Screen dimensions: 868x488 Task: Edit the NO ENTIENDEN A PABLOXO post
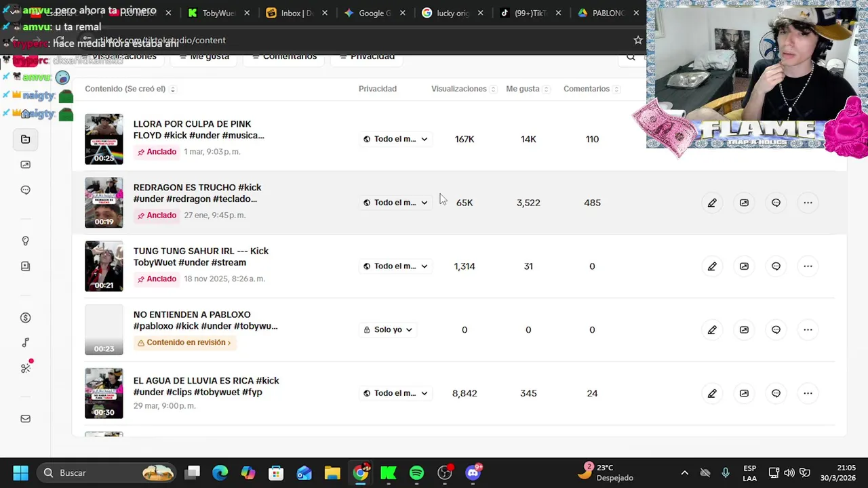point(712,330)
